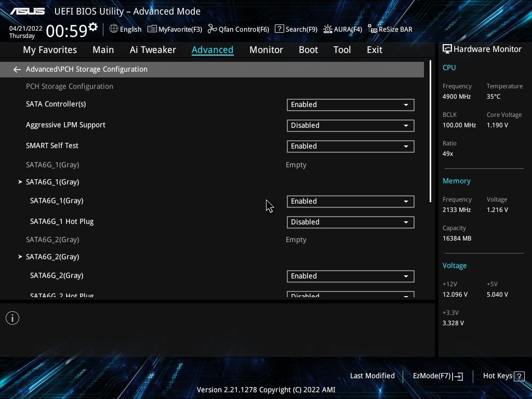Click the memory frequency 2133 MHz value
This screenshot has width=532, height=399.
(456, 210)
